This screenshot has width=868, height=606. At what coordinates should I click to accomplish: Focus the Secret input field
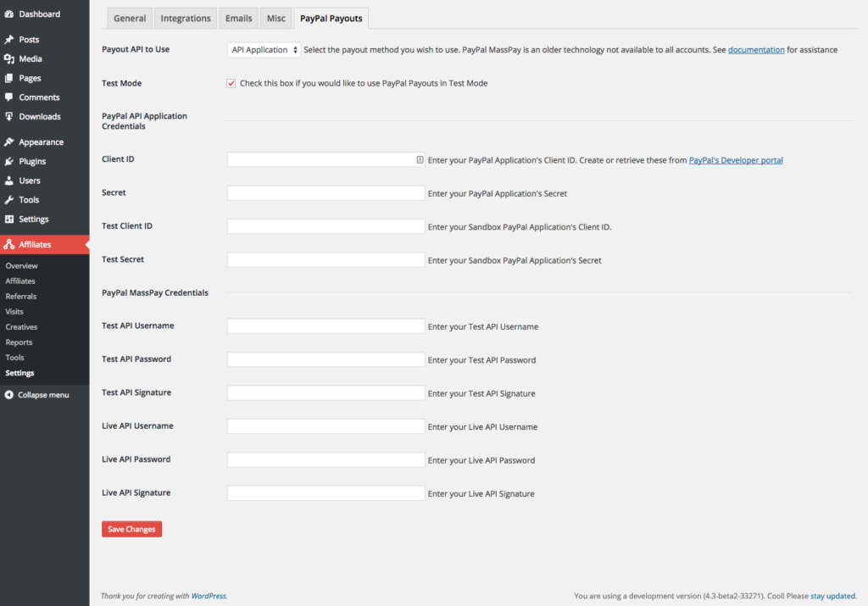(x=325, y=193)
